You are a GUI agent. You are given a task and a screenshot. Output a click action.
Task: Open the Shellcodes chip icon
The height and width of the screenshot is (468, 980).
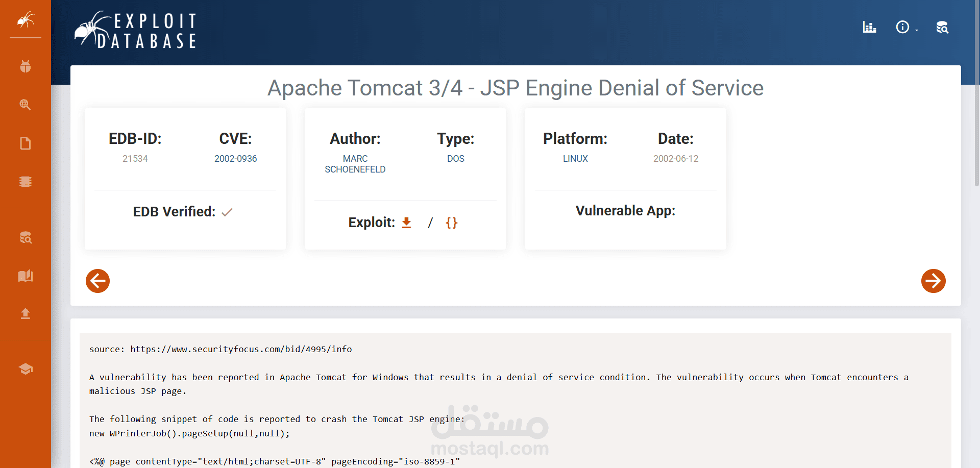(x=26, y=182)
